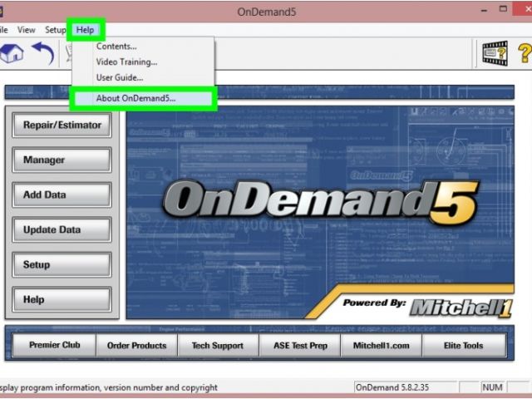
Task: Open the Mitchell1.com link button
Action: click(x=380, y=346)
